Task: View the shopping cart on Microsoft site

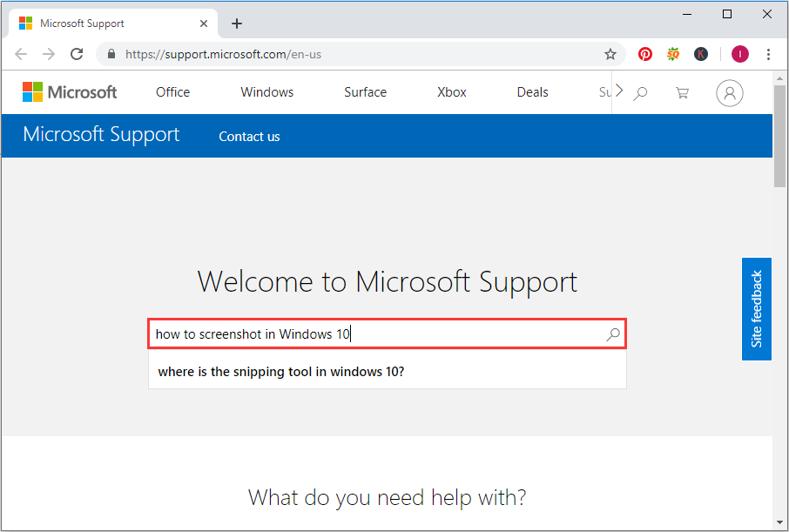Action: coord(683,92)
